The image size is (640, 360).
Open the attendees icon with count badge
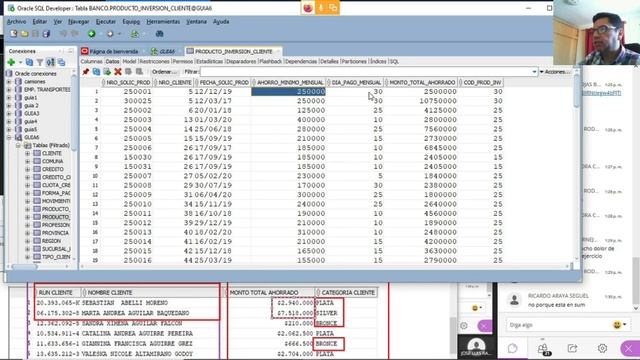click(543, 349)
